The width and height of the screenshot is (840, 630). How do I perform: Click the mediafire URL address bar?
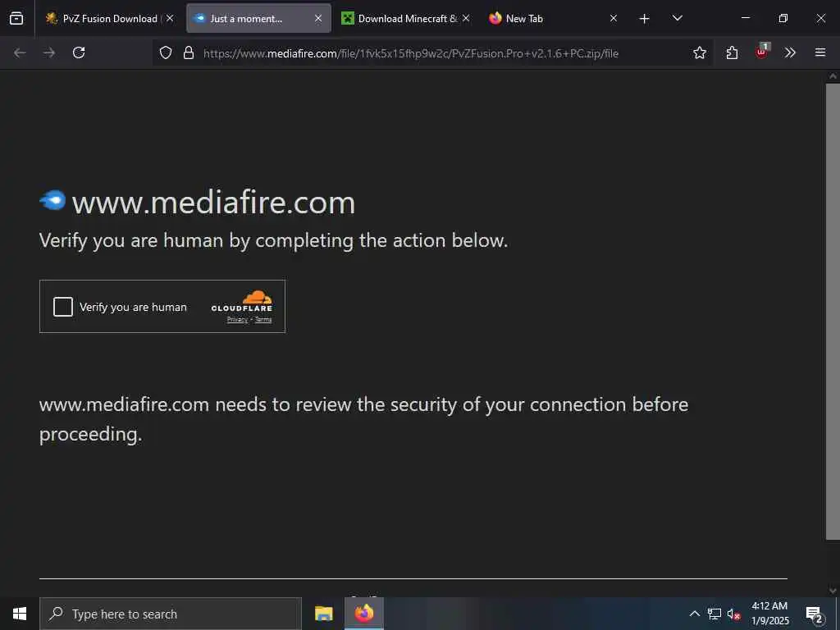point(410,53)
